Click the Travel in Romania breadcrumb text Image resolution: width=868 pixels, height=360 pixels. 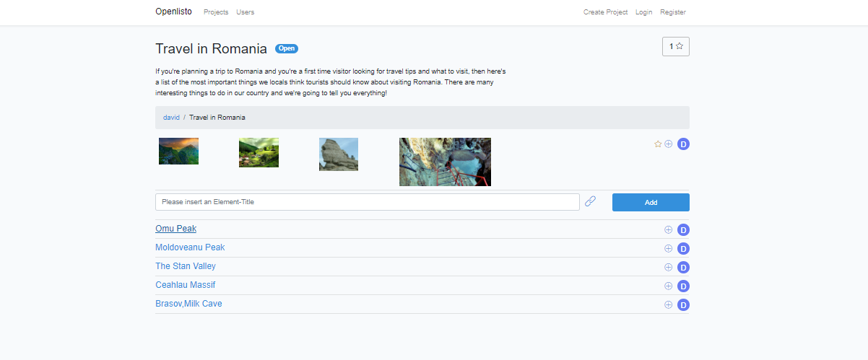click(x=217, y=117)
